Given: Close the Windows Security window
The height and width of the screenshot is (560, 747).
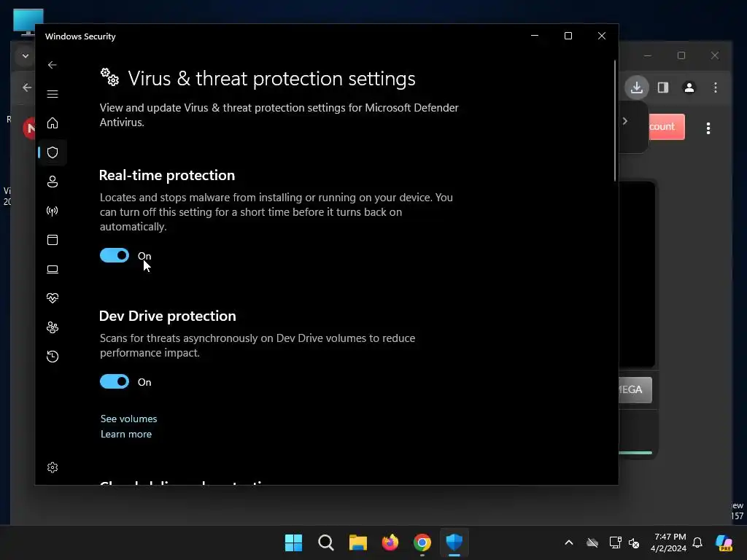Looking at the screenshot, I should [602, 36].
